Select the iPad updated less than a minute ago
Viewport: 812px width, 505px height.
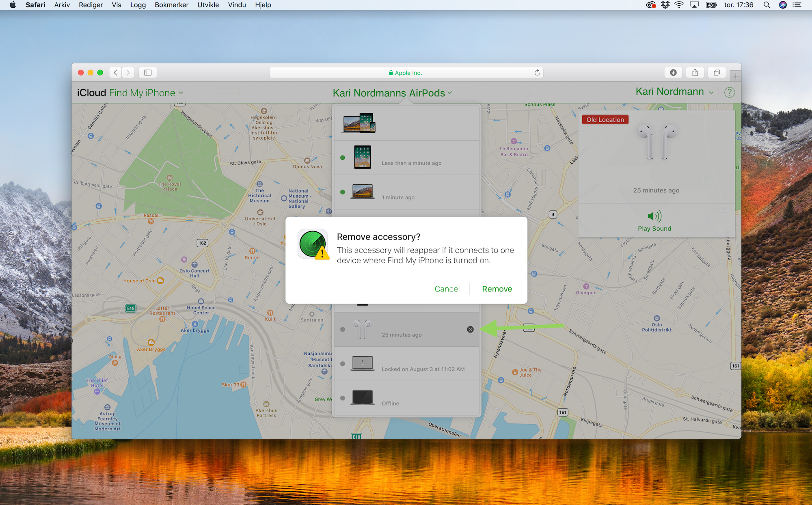[406, 158]
